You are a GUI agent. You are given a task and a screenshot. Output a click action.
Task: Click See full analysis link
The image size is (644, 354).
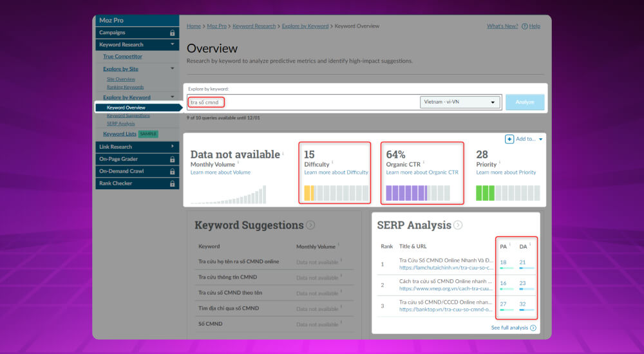(509, 328)
